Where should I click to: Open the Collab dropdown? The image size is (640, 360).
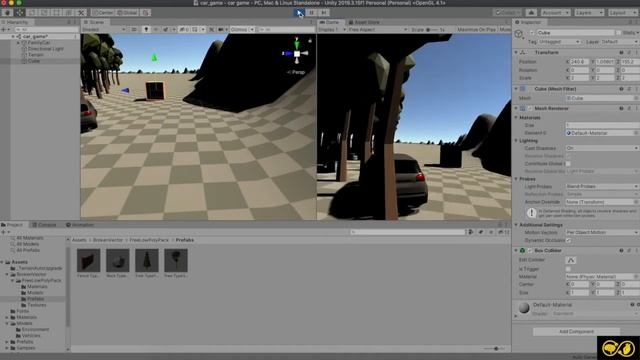pyautogui.click(x=508, y=13)
